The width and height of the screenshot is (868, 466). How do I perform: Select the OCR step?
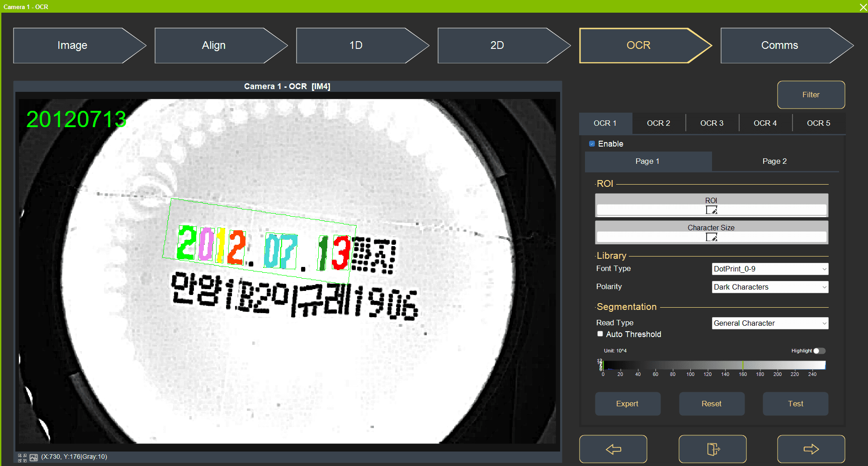(646, 45)
